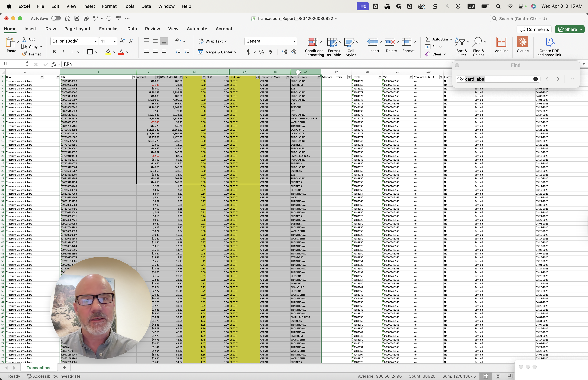The image size is (588, 380).
Task: Open the Comments pane button
Action: [534, 29]
